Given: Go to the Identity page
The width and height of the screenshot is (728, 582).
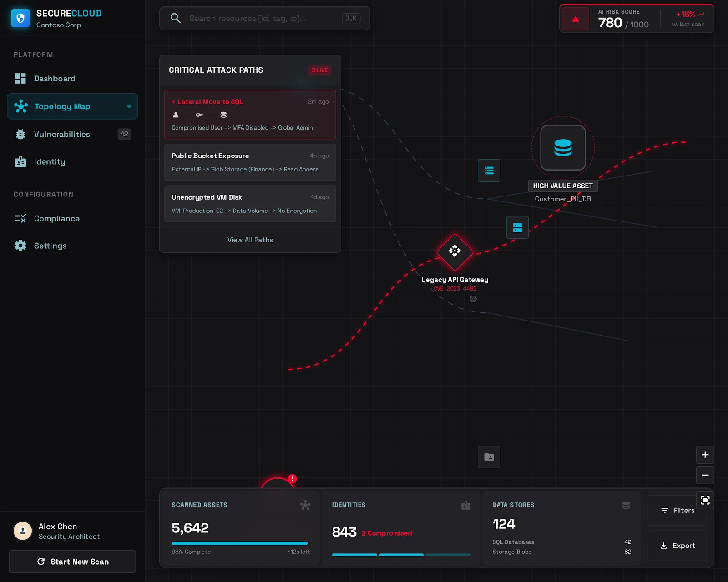Looking at the screenshot, I should tap(72, 162).
